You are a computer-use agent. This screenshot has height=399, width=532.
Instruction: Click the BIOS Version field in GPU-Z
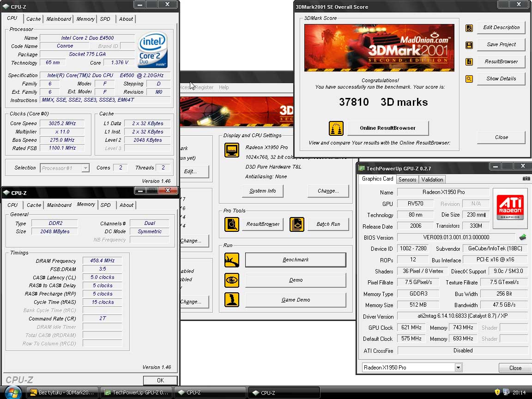456,237
